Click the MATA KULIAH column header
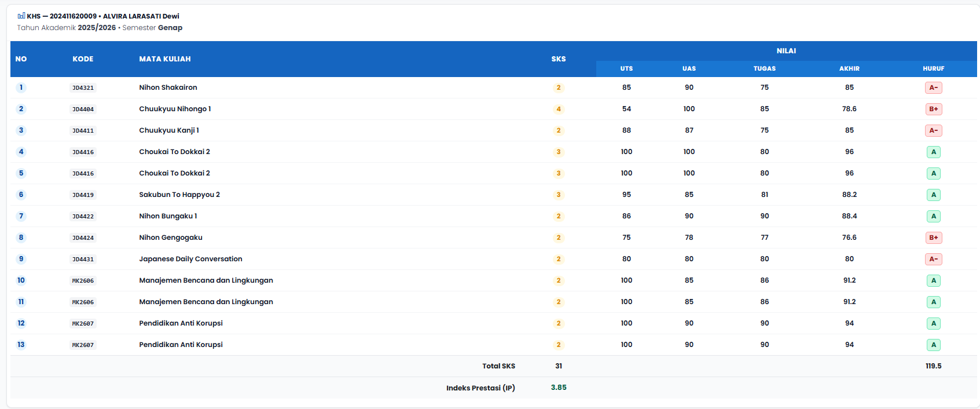Viewport: 980px width, 409px height. click(x=165, y=59)
